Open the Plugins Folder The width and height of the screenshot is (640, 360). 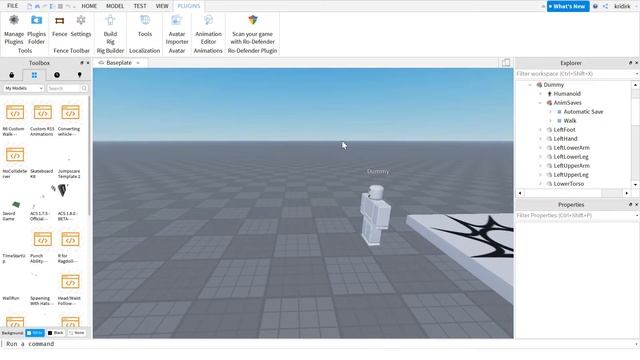click(x=36, y=29)
